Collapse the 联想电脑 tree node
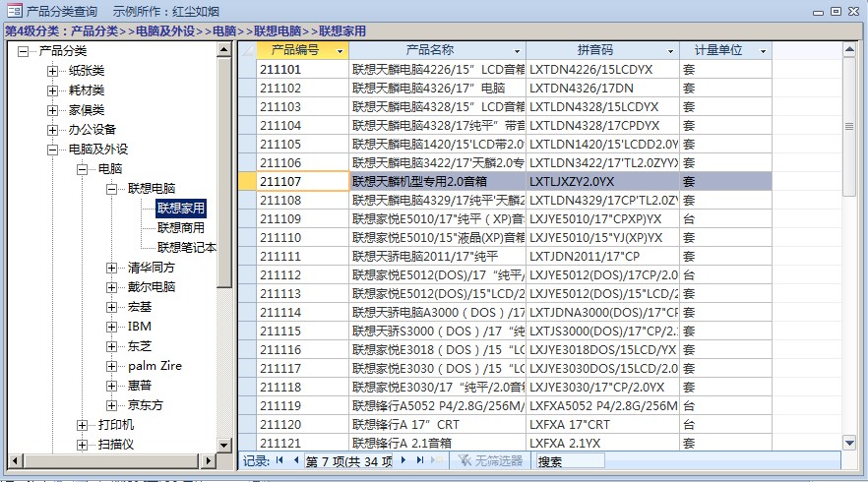868x482 pixels. [112, 189]
